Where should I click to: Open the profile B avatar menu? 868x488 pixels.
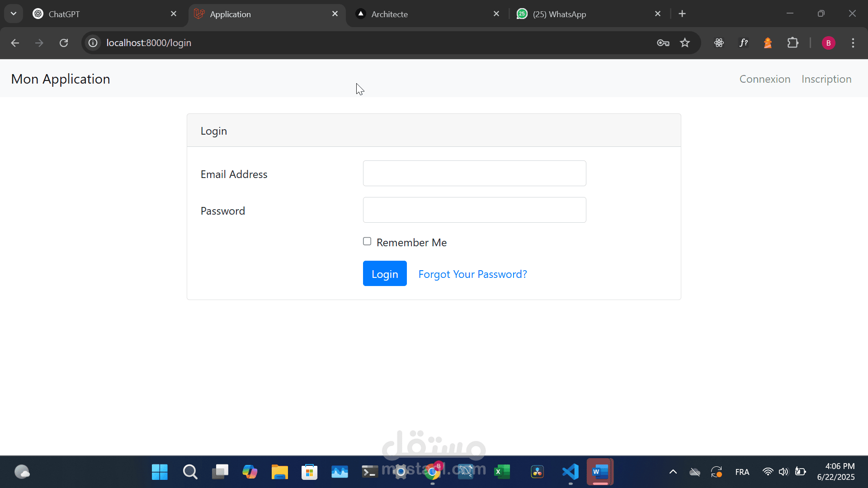pos(828,43)
